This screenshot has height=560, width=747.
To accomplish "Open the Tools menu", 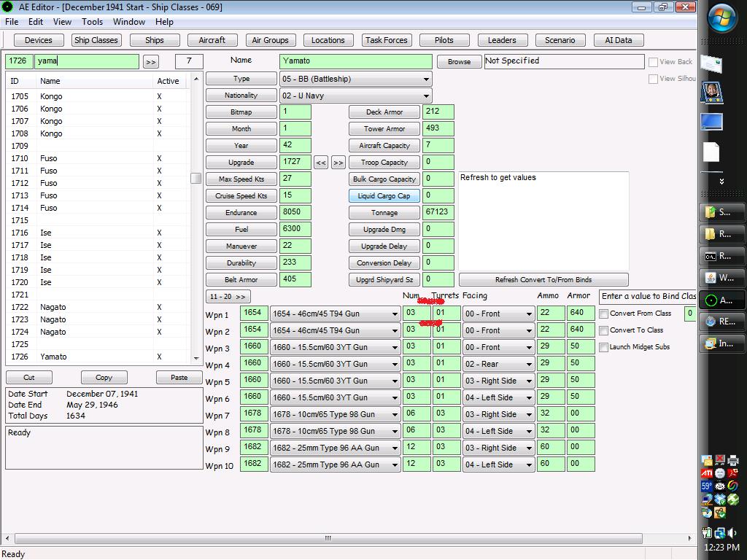I will tap(92, 22).
